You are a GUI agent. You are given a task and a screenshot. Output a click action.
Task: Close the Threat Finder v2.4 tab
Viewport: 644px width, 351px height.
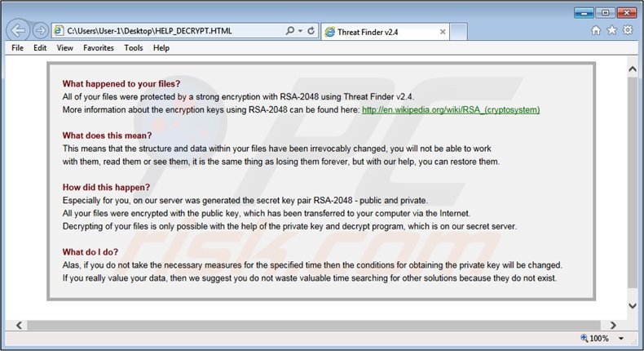(443, 32)
